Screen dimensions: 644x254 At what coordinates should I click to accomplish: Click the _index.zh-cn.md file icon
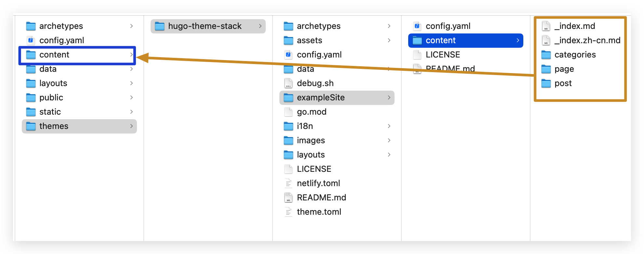pos(546,40)
